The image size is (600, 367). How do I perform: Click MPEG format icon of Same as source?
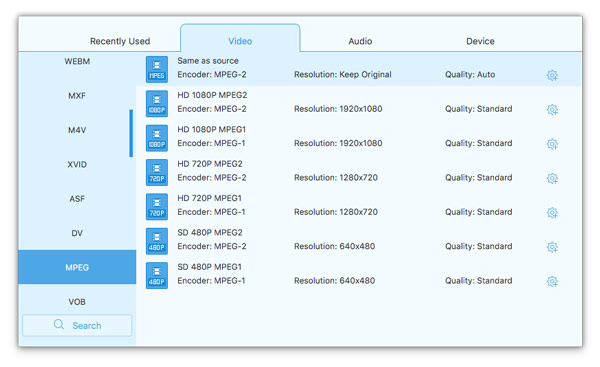pos(157,69)
